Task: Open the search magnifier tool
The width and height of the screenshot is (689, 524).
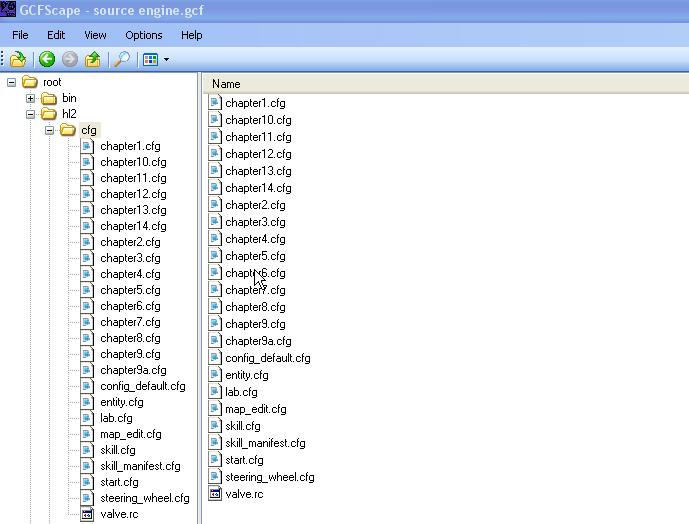Action: pos(122,59)
